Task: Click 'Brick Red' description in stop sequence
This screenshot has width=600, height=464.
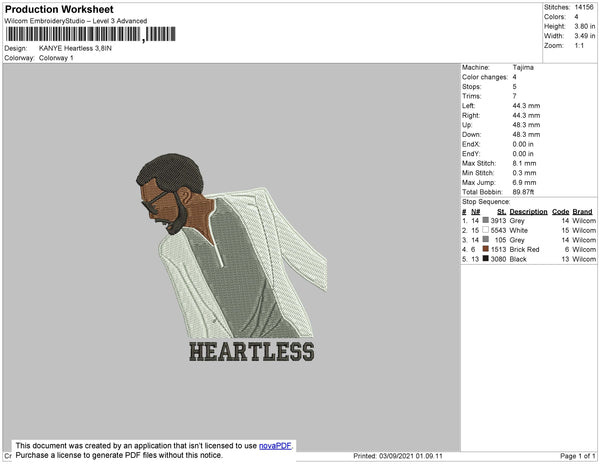Action: (524, 249)
